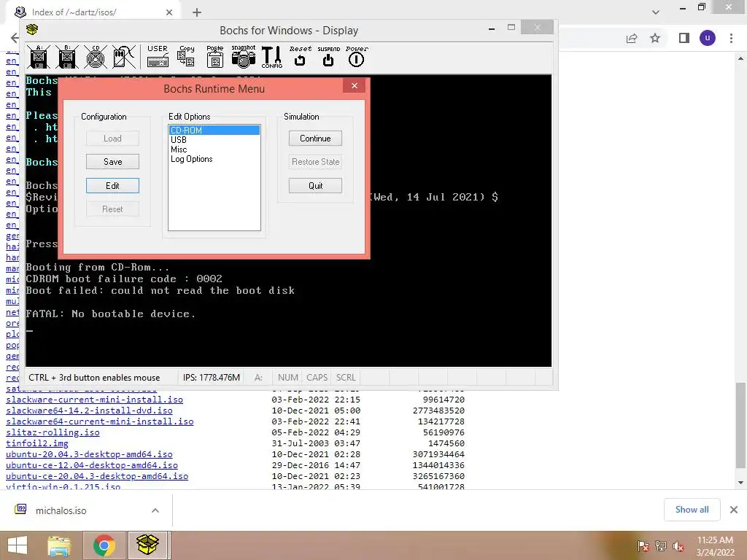Click michalos.iso download item

[61, 510]
